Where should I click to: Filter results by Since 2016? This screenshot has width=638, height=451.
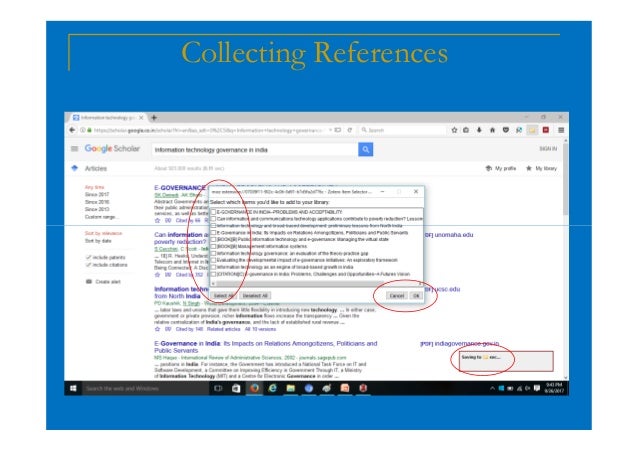click(97, 202)
